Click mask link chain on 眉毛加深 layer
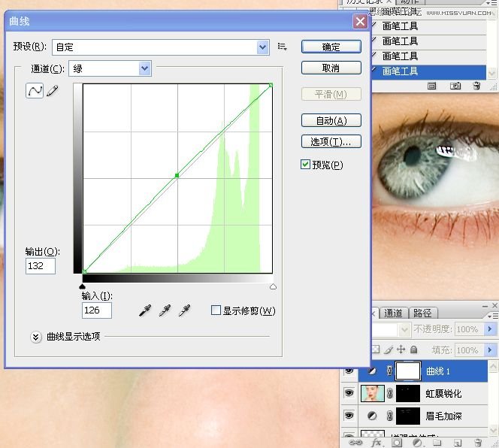 [389, 416]
